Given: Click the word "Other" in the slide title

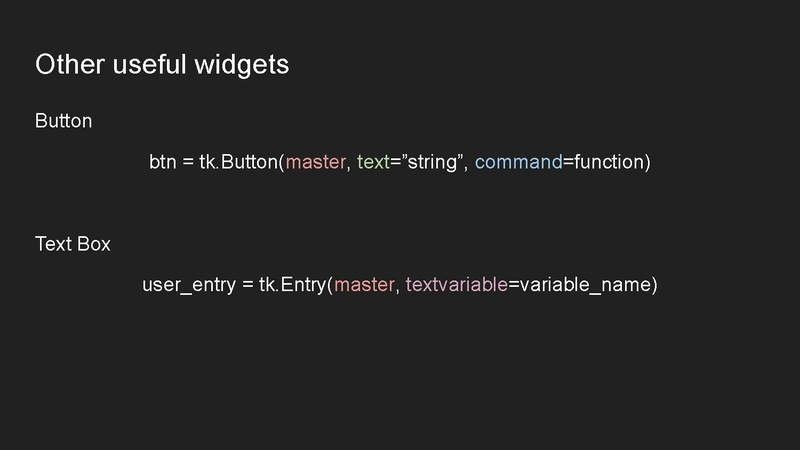Looking at the screenshot, I should tap(64, 65).
